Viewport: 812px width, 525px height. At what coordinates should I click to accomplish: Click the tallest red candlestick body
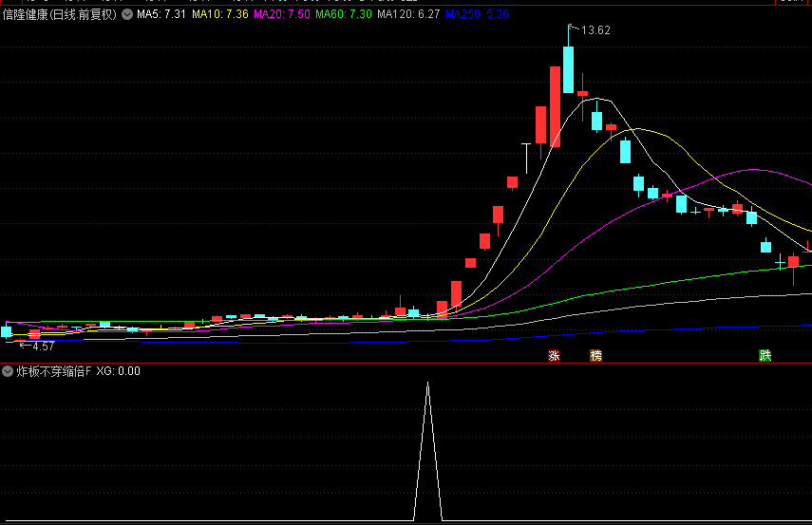click(555, 106)
